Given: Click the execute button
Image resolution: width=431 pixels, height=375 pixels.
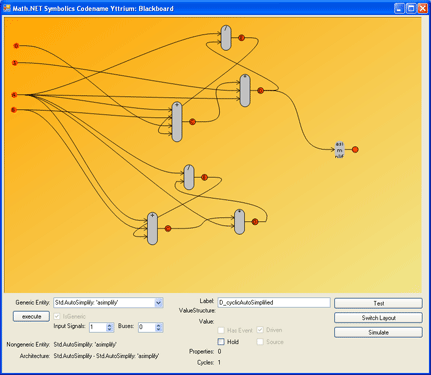Looking at the screenshot, I should click(32, 316).
